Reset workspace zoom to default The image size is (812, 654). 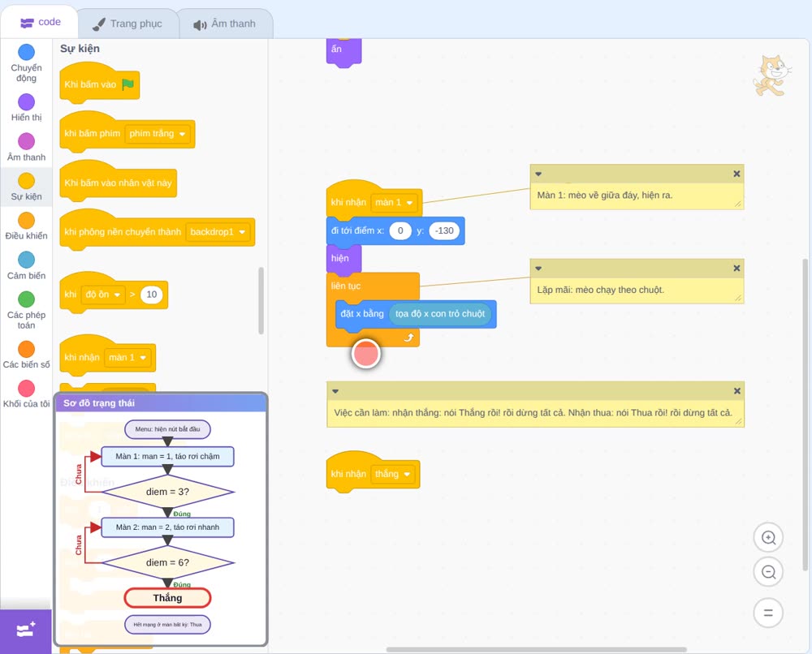pos(768,613)
